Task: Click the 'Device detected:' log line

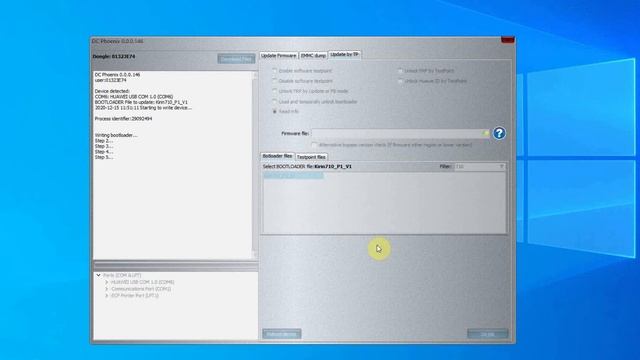Action: 112,91
